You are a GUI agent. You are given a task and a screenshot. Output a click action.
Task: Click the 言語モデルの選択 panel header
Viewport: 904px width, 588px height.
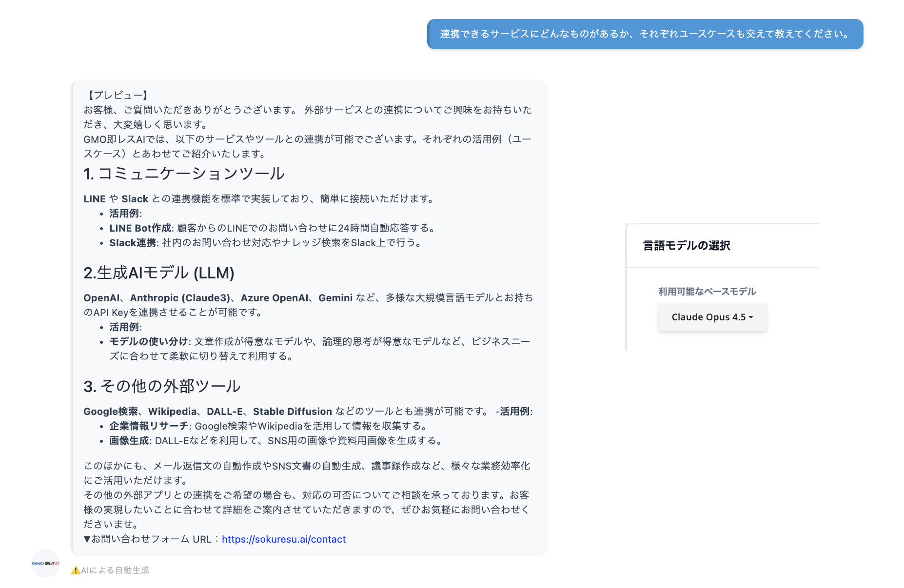(x=686, y=246)
